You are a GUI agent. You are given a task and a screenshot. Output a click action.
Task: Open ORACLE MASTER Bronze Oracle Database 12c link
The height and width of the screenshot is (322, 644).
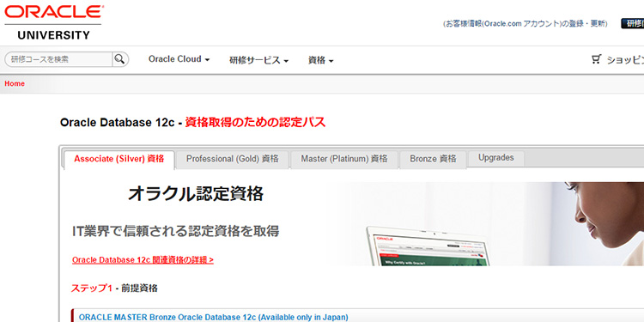coord(214,318)
